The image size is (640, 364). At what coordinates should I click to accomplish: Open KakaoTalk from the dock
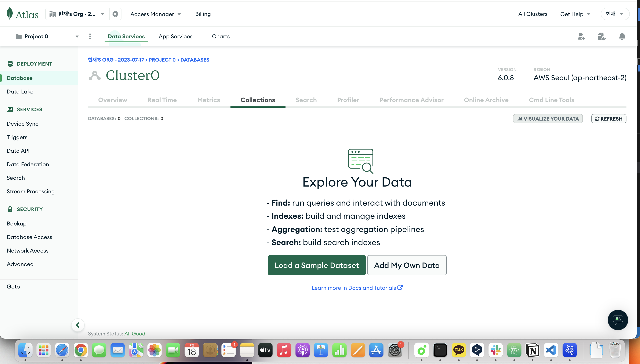[x=458, y=350]
